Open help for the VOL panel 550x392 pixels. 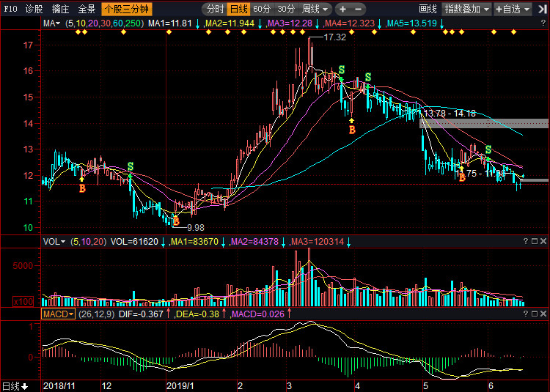click(524, 242)
